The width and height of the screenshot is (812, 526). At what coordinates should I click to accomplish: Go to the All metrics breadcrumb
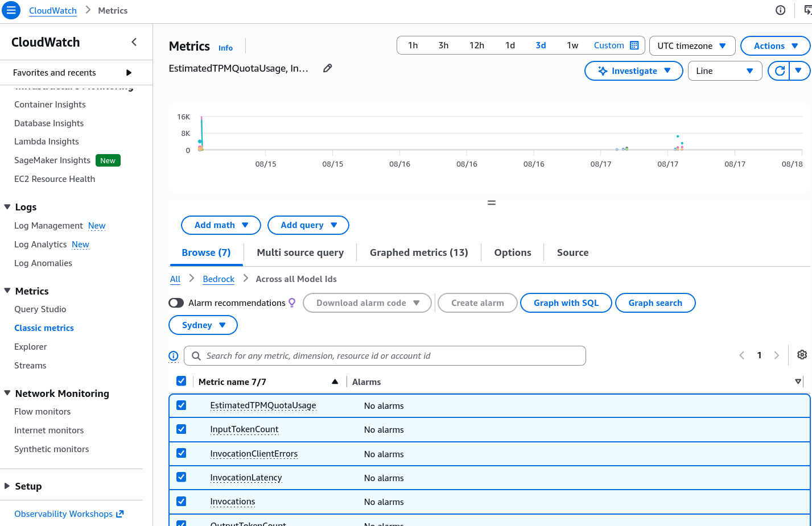tap(175, 279)
